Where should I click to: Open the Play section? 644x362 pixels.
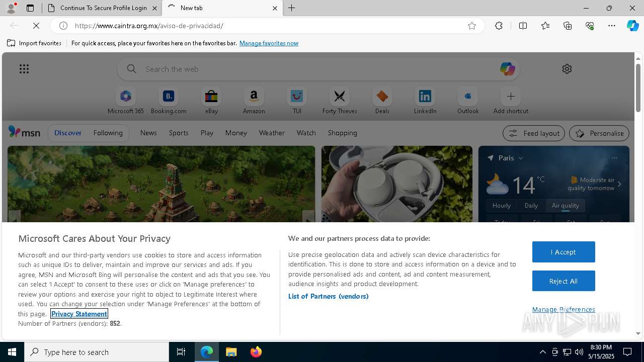coord(207,133)
